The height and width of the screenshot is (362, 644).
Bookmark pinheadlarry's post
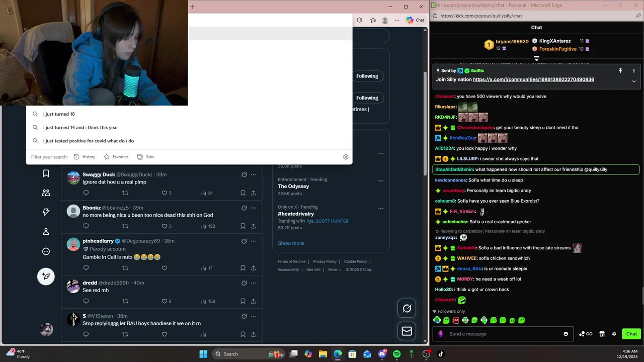pyautogui.click(x=243, y=268)
